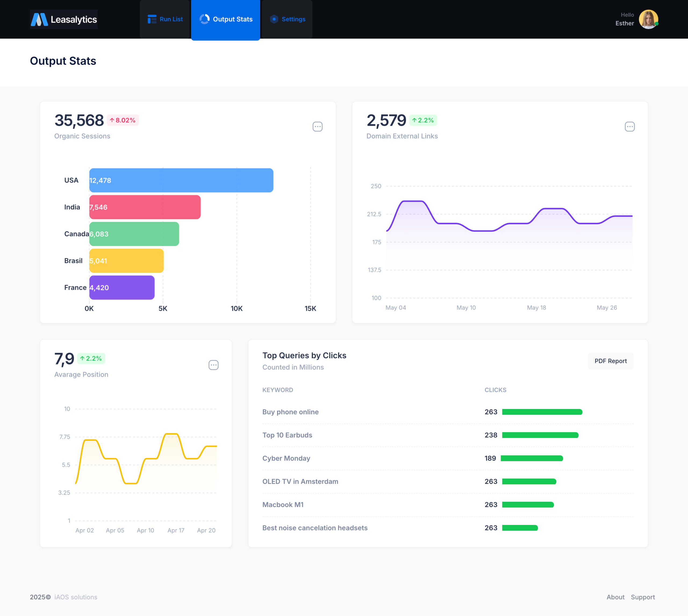Select the Cyber Monday keyword row
Image resolution: width=688 pixels, height=616 pixels.
click(286, 458)
